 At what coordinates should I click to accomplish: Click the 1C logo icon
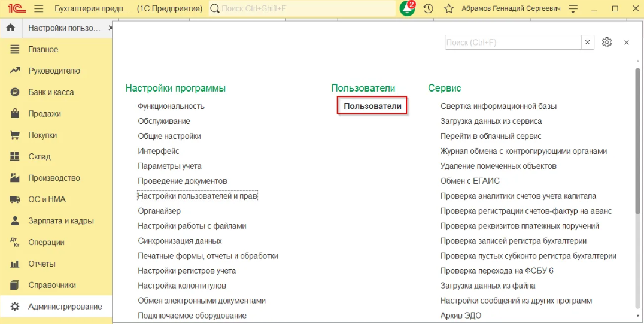14,9
